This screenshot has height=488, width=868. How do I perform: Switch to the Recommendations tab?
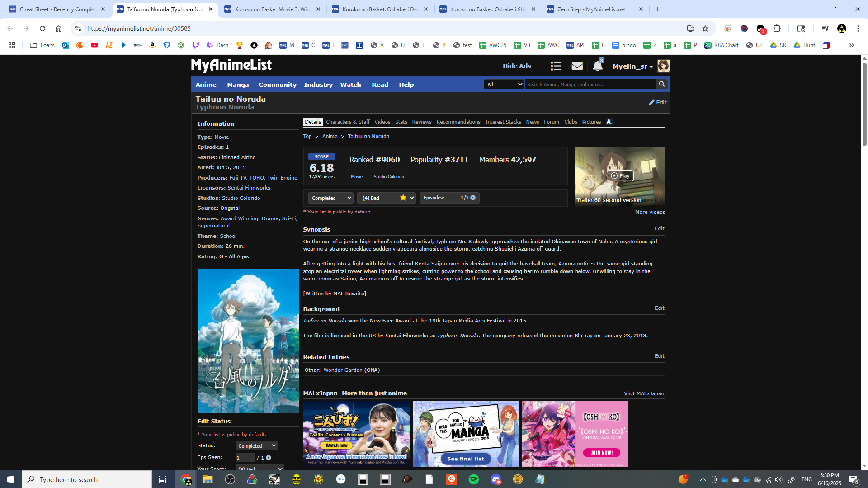(x=458, y=122)
